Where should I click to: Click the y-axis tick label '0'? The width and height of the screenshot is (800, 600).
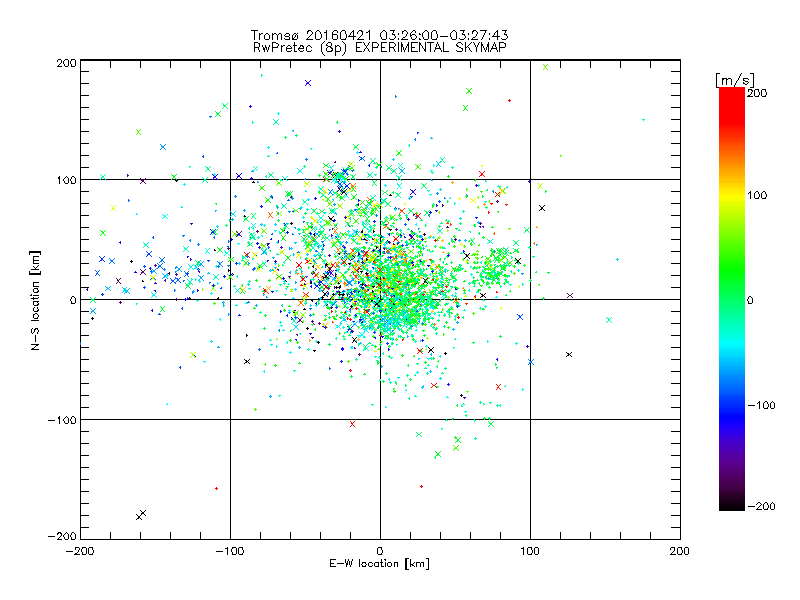pos(73,300)
